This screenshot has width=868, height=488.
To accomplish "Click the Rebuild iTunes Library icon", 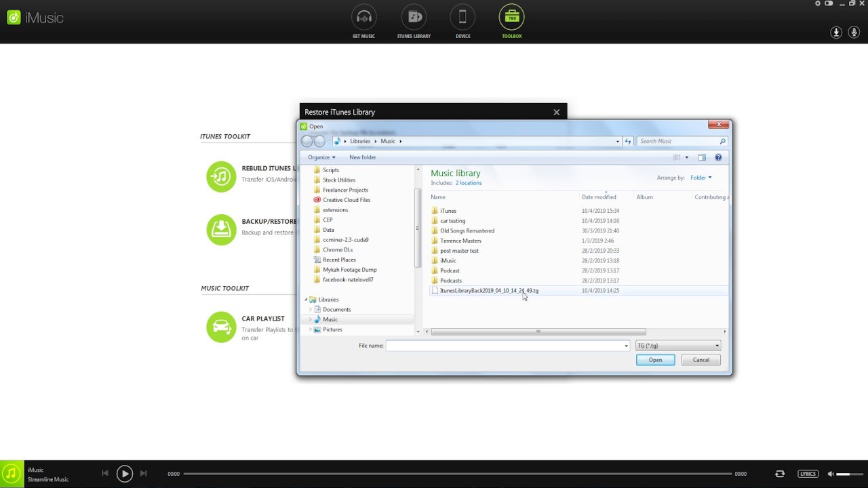I will [221, 177].
